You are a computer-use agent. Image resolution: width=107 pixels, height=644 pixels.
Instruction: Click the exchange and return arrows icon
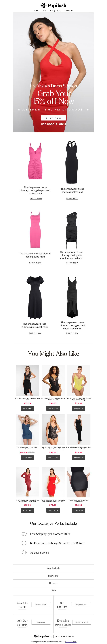(24, 543)
